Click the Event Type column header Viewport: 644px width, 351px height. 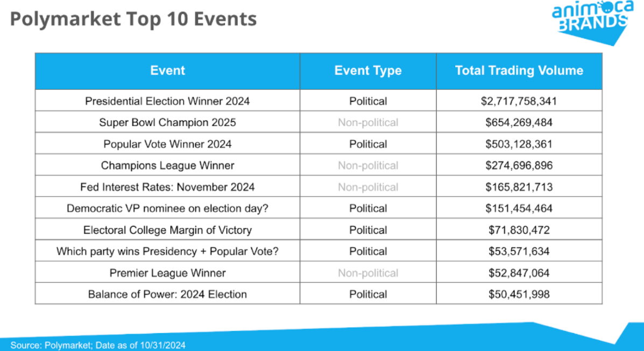point(368,71)
